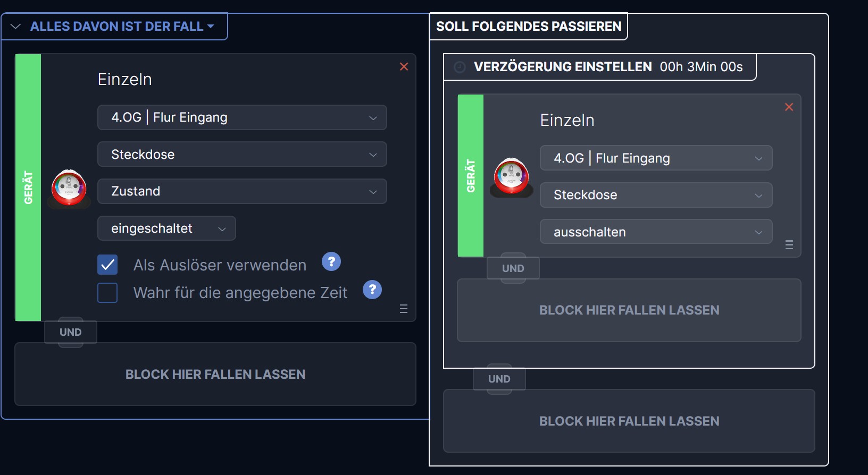Click help icon beside 'Als Auslöser verwenden'
868x475 pixels.
pos(331,261)
